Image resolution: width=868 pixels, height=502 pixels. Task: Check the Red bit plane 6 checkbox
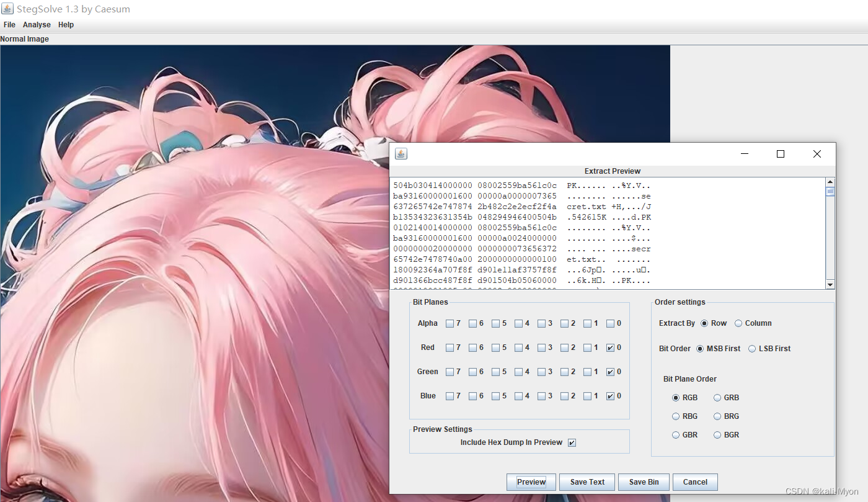[x=472, y=347]
